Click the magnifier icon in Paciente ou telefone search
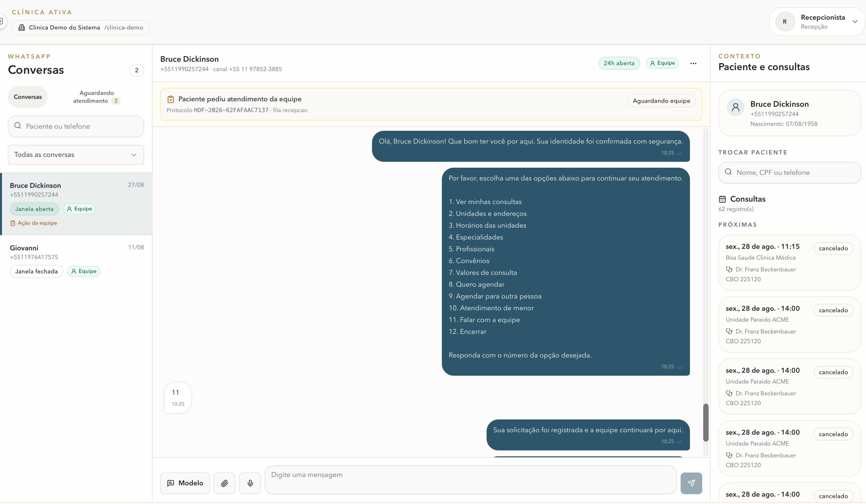This screenshot has height=504, width=866. point(18,126)
